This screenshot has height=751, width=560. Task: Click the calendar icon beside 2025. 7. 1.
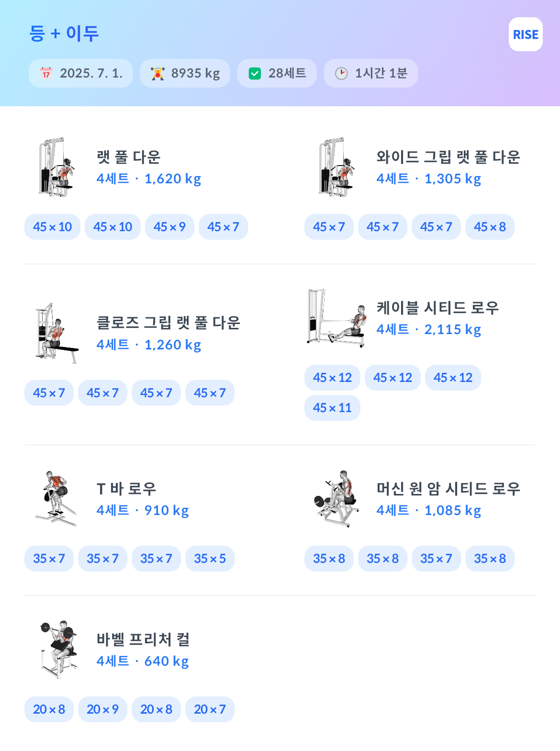(46, 73)
